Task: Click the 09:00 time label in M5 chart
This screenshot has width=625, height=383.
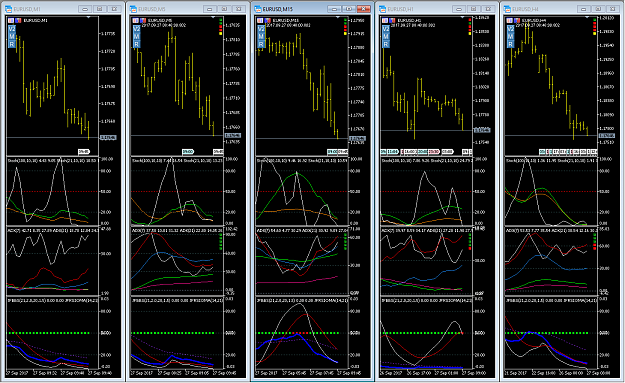Action: click(x=188, y=151)
